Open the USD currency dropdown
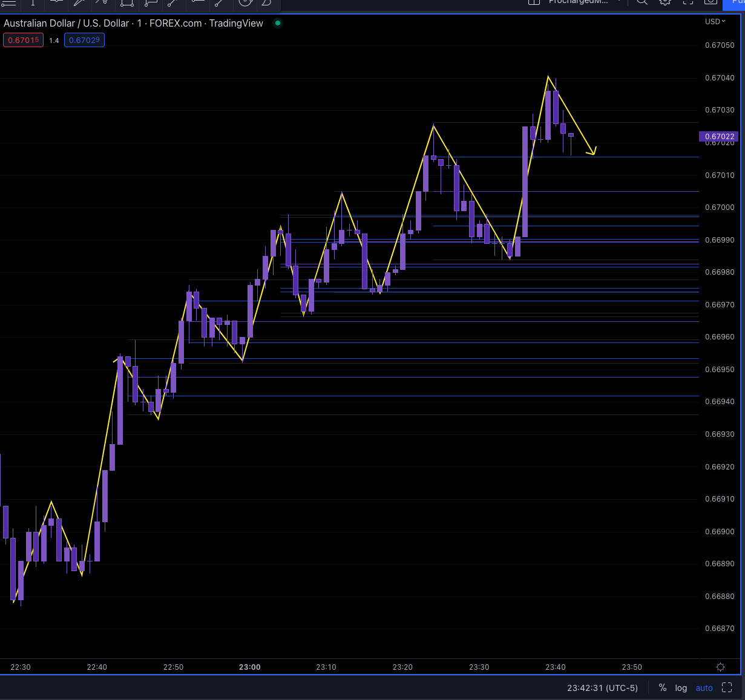745x700 pixels. 715,21
